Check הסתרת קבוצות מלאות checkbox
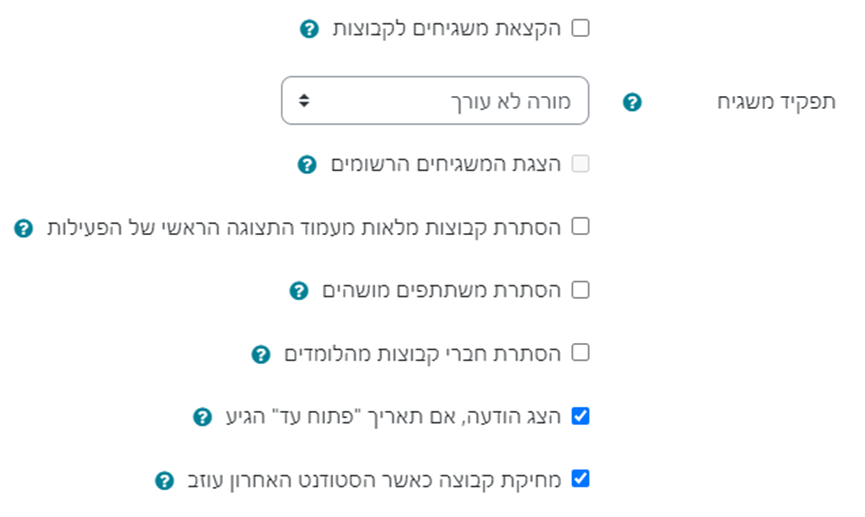The height and width of the screenshot is (517, 865). coord(580,227)
